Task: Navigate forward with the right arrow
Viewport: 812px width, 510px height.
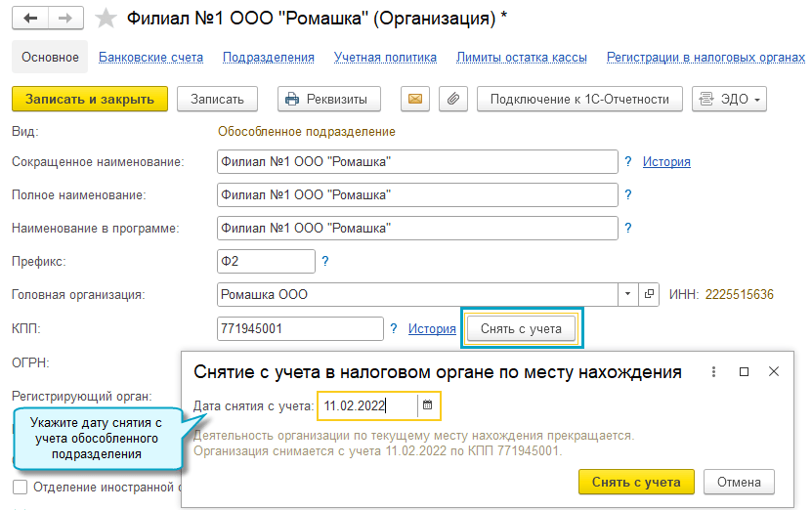Action: pos(64,19)
